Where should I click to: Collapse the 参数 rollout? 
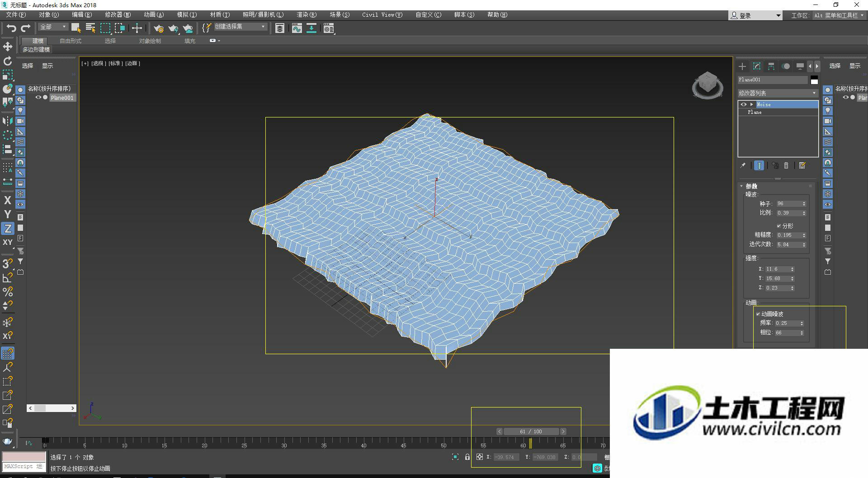pos(742,186)
